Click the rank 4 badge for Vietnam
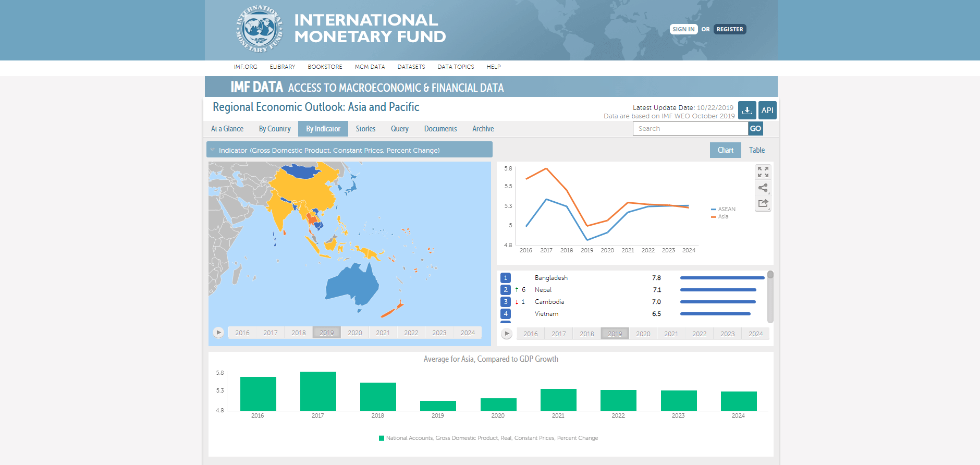Viewport: 980px width, 465px height. (x=506, y=314)
